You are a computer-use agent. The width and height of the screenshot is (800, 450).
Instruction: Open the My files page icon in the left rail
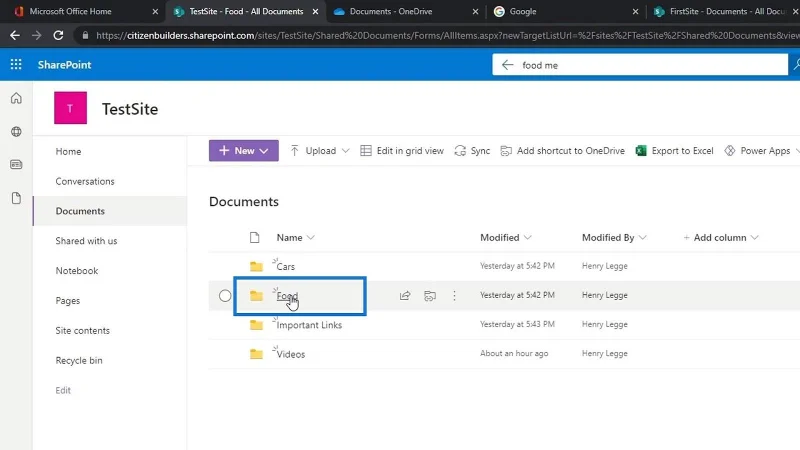tap(16, 198)
